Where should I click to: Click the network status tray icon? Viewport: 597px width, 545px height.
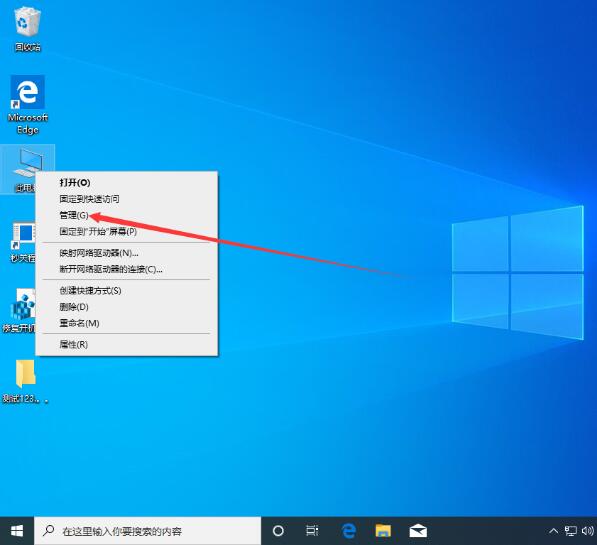[x=570, y=531]
